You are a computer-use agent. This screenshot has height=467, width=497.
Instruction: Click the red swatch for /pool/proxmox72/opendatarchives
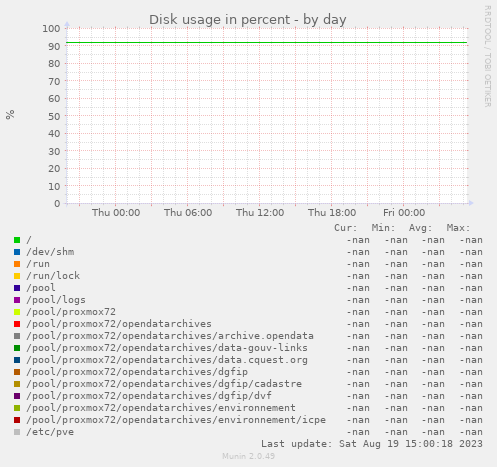[17, 324]
